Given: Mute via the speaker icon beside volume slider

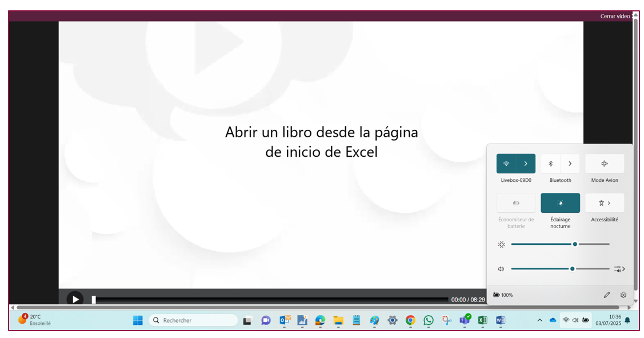Looking at the screenshot, I should 501,269.
